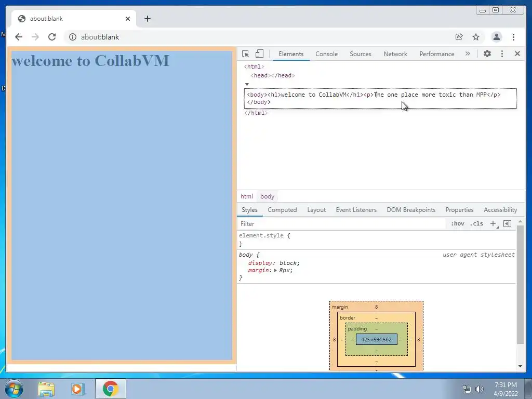Click the Chrome taskbar icon

(110, 389)
